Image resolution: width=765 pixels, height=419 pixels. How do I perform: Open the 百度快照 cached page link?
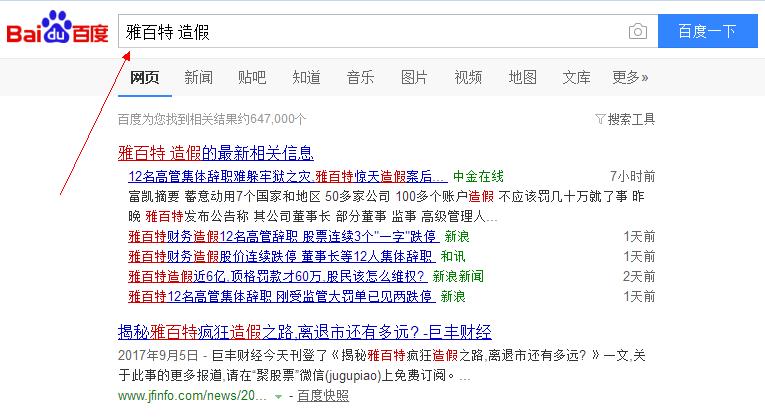[x=323, y=396]
